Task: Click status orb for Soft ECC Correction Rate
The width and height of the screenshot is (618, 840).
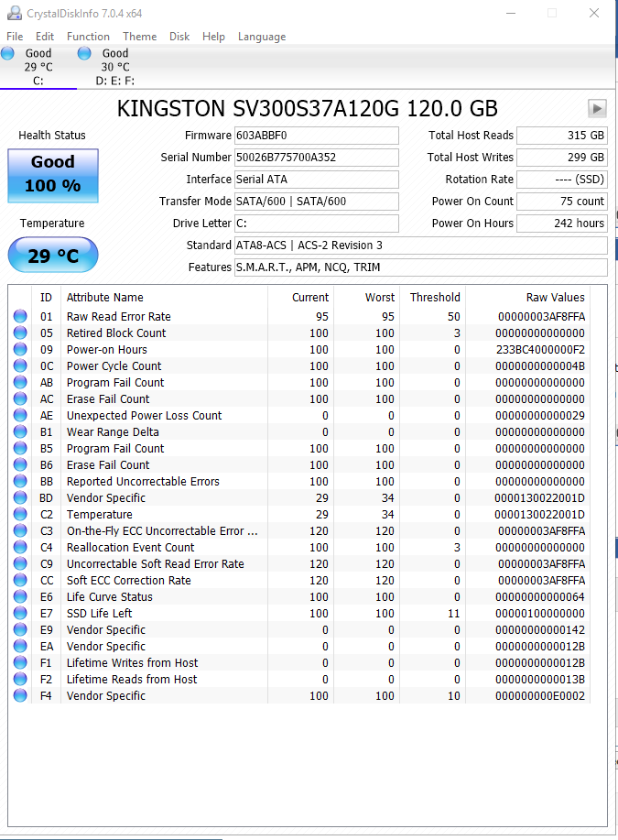Action: (20, 580)
